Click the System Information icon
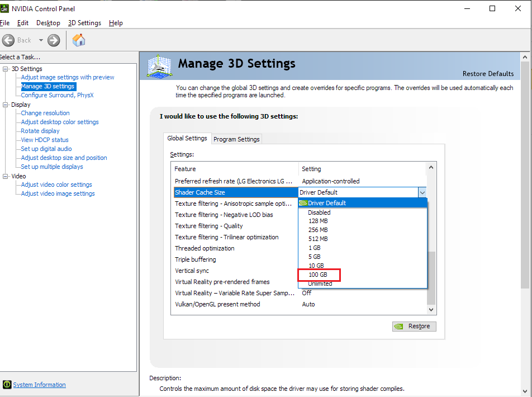 (7, 385)
